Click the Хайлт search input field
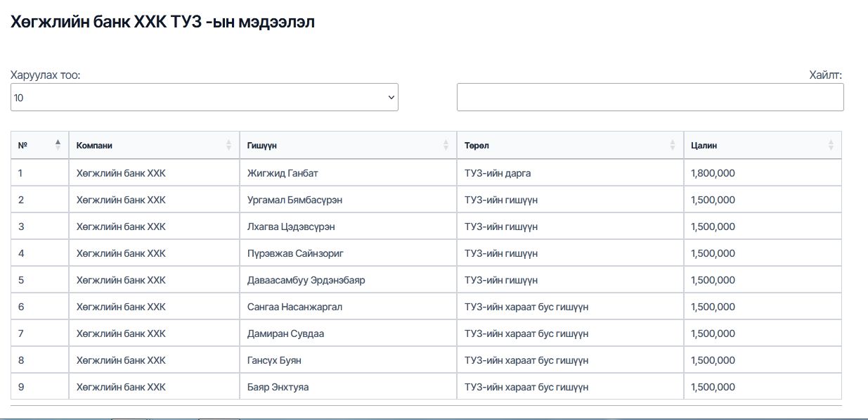The width and height of the screenshot is (868, 420). (650, 97)
